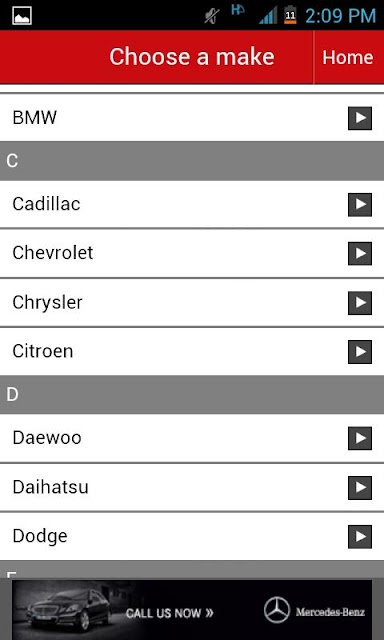
Task: Open the Mercedes-Benz Call Us Now ad
Action: (x=192, y=610)
